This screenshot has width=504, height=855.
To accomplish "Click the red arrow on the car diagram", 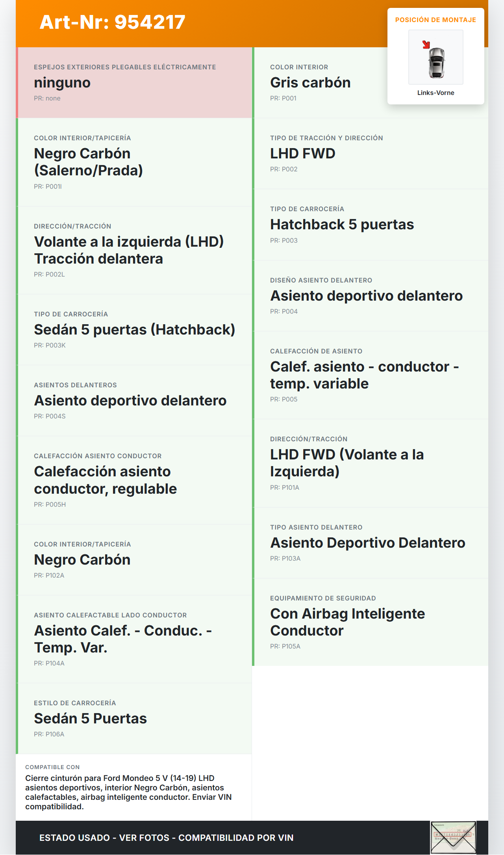I will [x=426, y=45].
